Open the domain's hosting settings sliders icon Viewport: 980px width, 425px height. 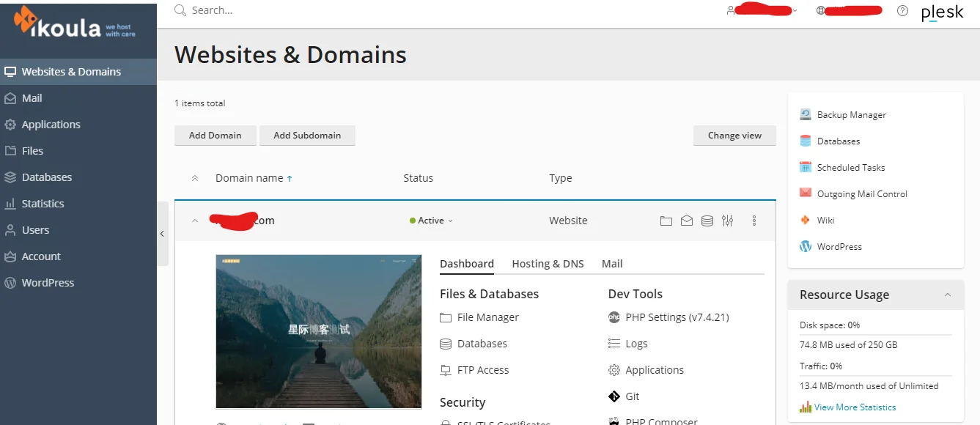727,221
